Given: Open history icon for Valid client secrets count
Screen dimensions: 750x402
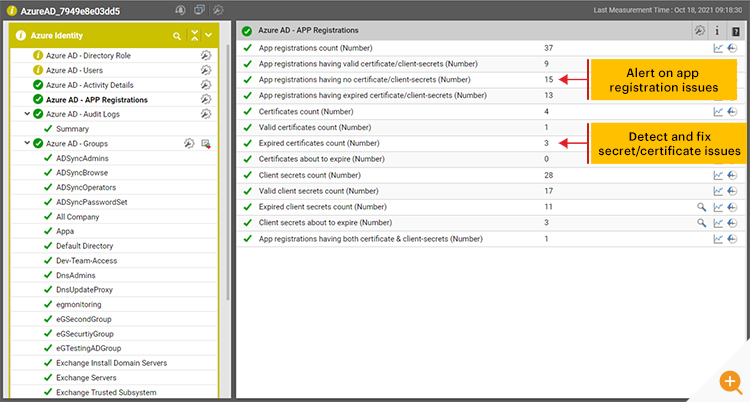Looking at the screenshot, I should [732, 191].
